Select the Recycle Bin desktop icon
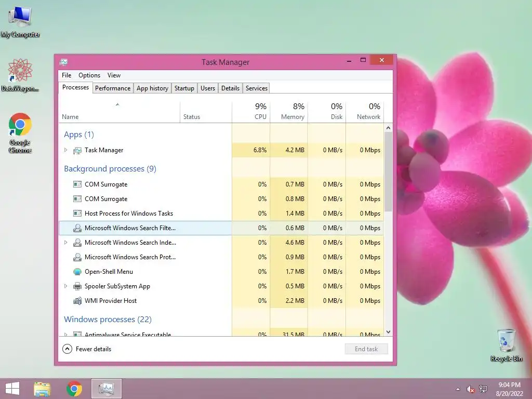Viewport: 532px width, 399px height. (x=506, y=345)
